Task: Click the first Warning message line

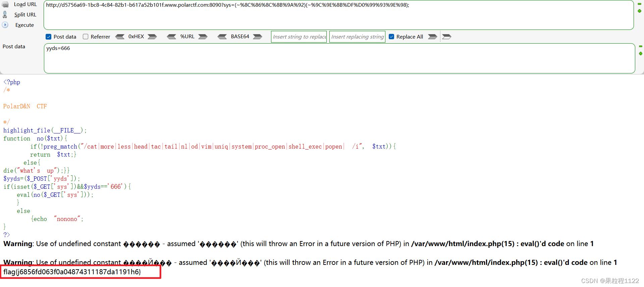Action: point(299,244)
